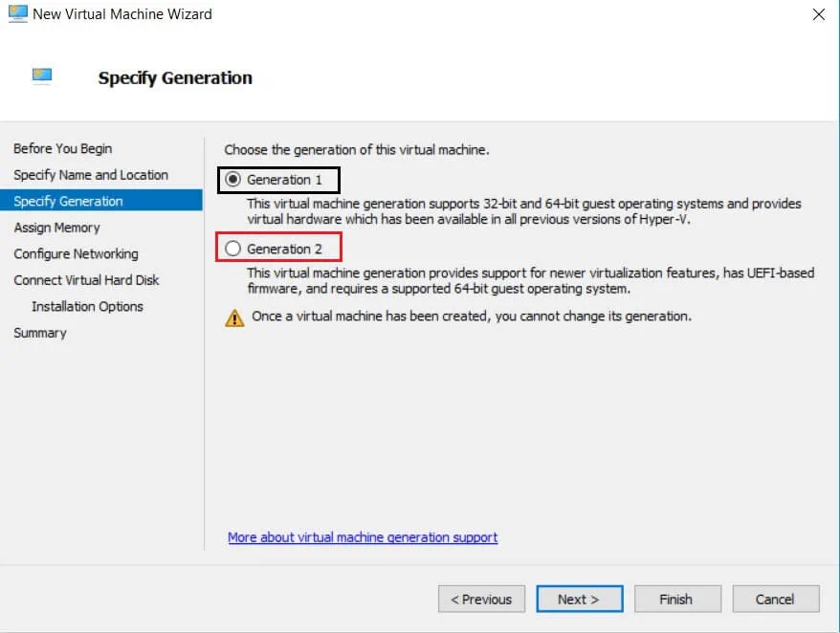Close the New Virtual Machine Wizard window
Viewport: 840px width, 633px height.
[x=818, y=14]
